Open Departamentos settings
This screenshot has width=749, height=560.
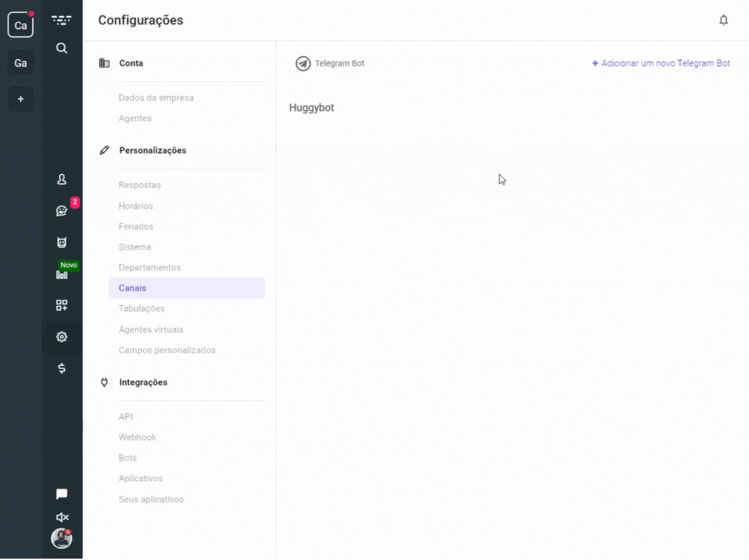click(149, 268)
